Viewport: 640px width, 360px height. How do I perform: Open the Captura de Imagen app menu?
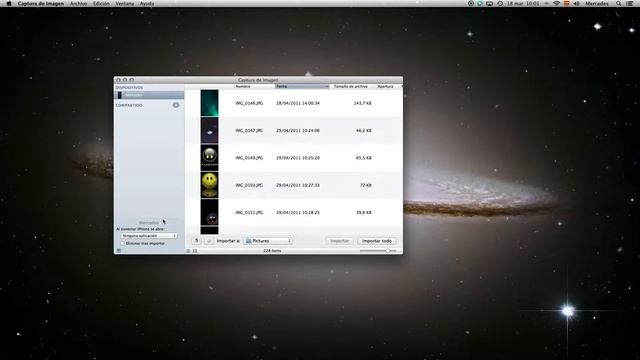coord(40,3)
